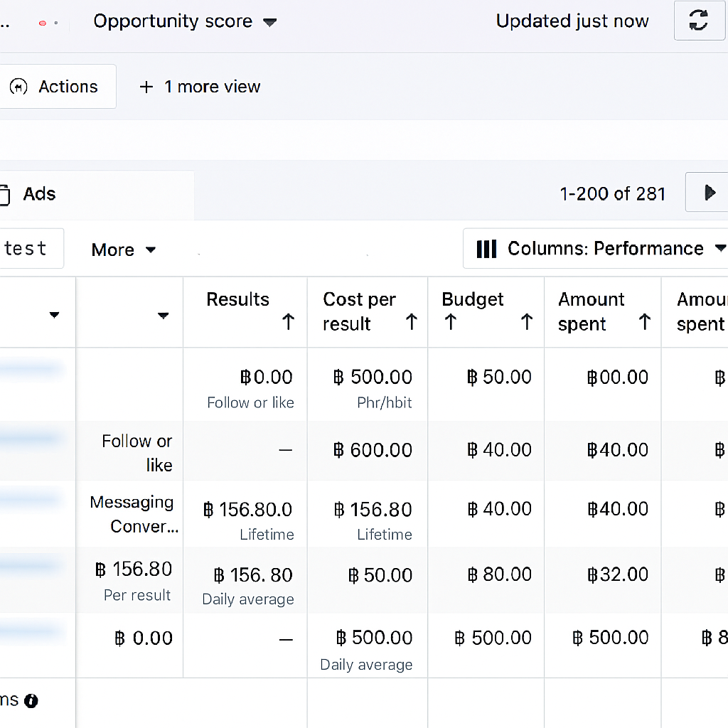Click the Ads clipboard icon
The height and width of the screenshot is (728, 728).
7,193
